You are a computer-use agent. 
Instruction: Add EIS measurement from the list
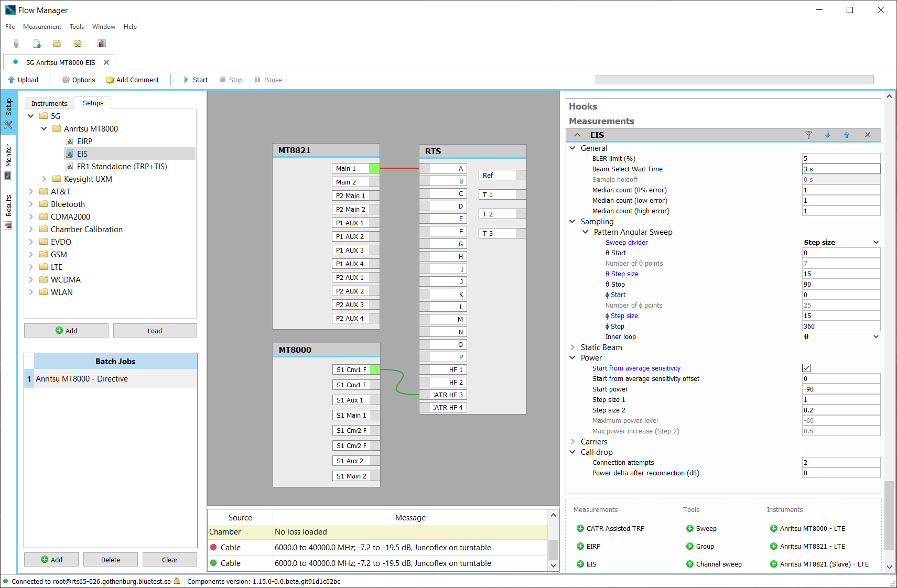pos(586,564)
